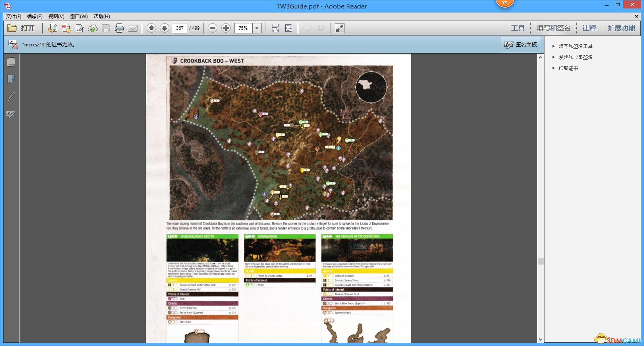Click the save file floppy icon
Screen dimensions: 644x346
106,28
